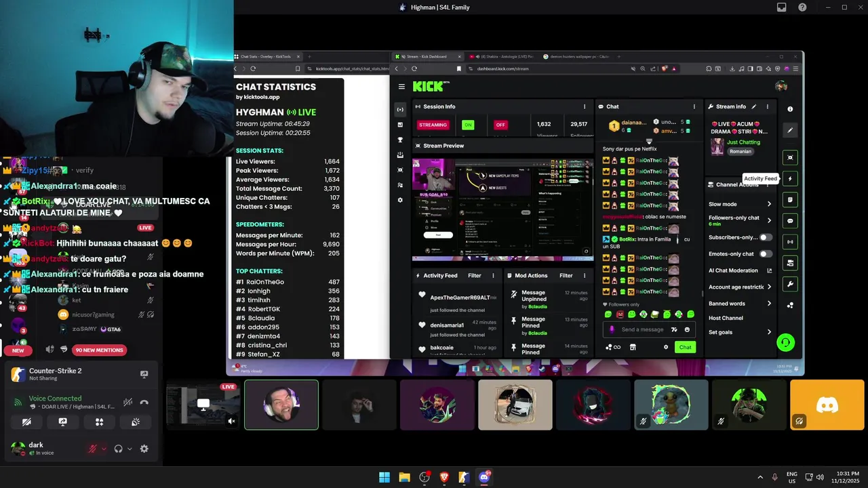868x488 pixels.
Task: Open Activity Feed options menu
Action: point(493,276)
